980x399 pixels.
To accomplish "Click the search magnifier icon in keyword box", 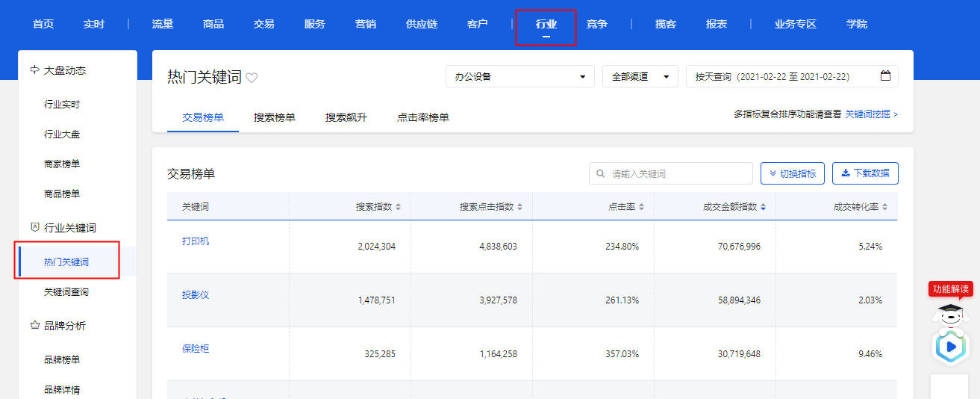I will pyautogui.click(x=601, y=173).
